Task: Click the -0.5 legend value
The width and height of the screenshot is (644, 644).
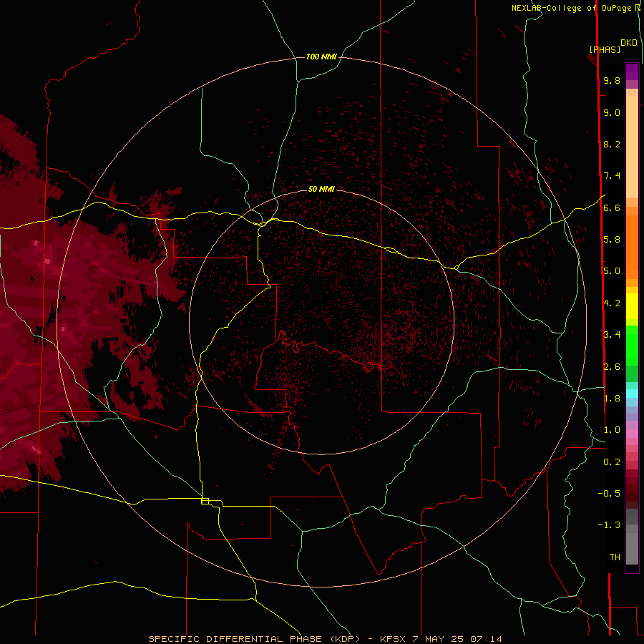Action: 609,494
